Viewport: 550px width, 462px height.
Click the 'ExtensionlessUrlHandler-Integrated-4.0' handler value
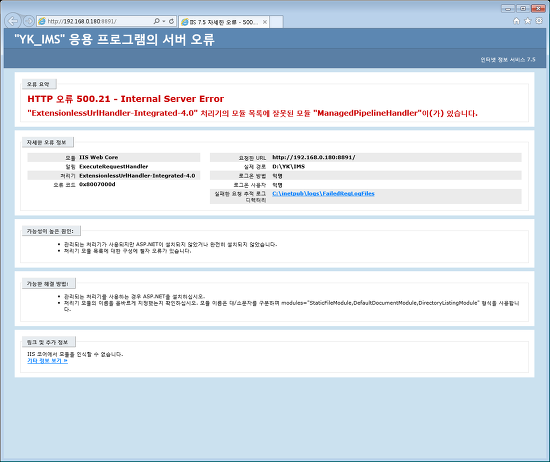point(137,176)
